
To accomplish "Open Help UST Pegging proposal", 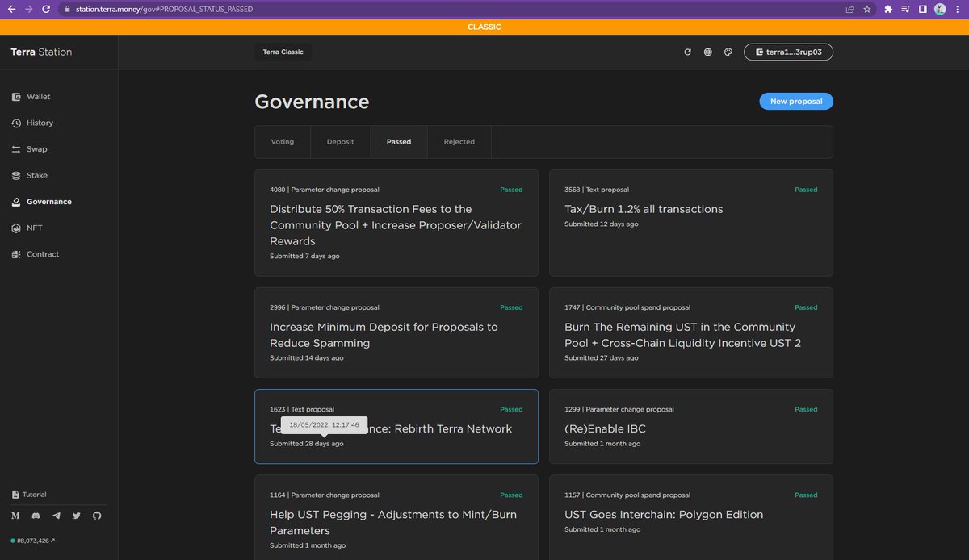I will 396,517.
